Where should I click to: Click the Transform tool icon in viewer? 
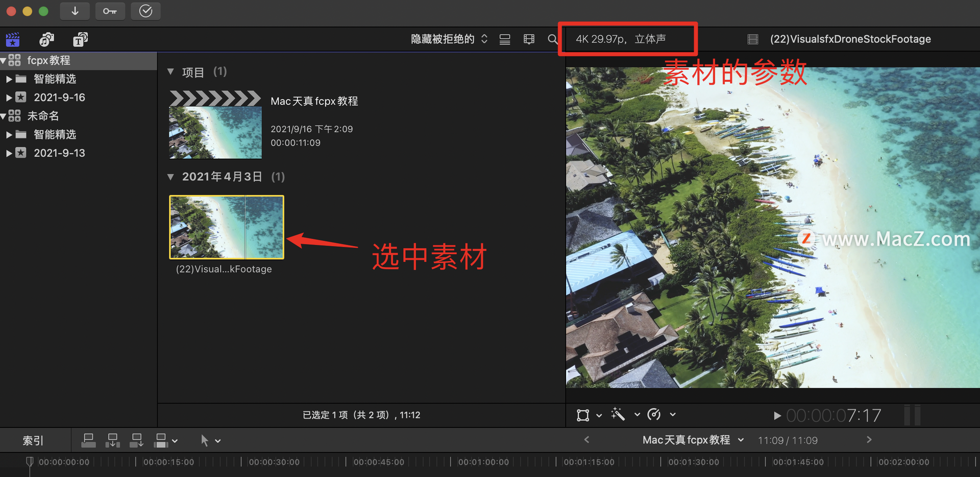pyautogui.click(x=583, y=415)
